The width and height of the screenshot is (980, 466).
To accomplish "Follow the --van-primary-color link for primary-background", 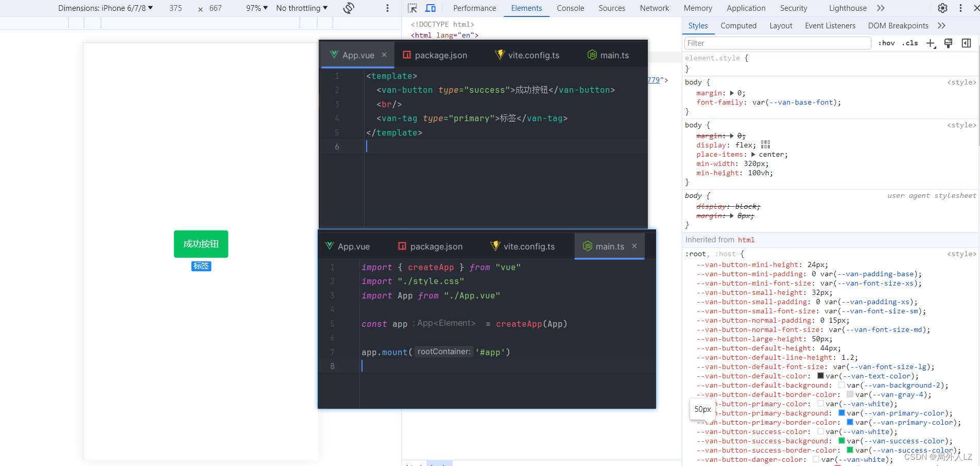I will click(904, 413).
